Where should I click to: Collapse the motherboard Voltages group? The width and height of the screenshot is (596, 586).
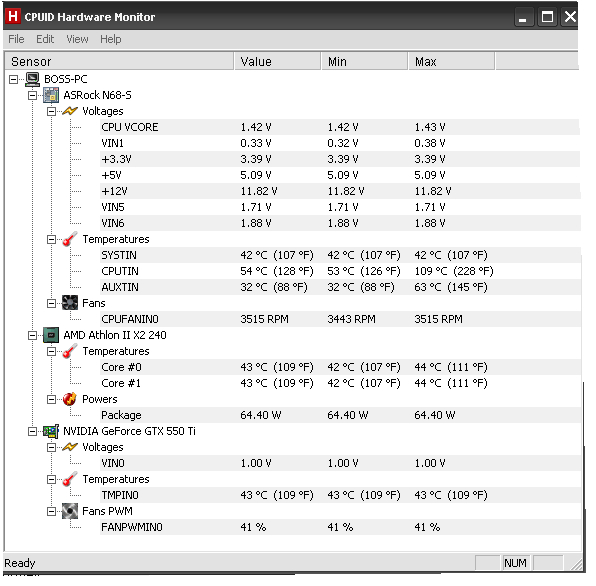point(51,111)
